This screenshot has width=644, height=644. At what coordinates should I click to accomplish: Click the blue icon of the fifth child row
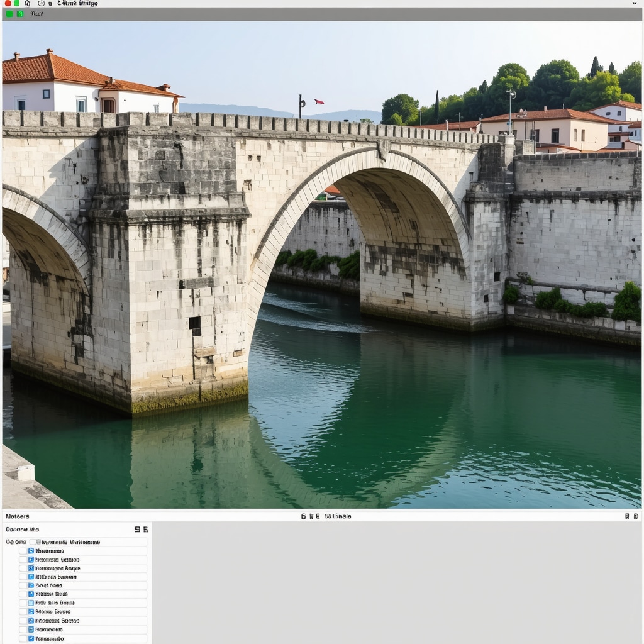click(31, 586)
